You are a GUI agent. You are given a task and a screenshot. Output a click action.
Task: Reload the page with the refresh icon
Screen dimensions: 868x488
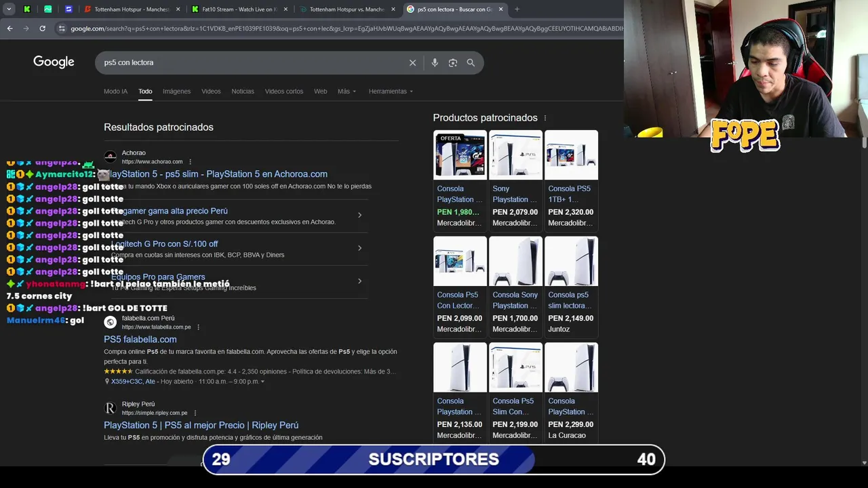[42, 28]
